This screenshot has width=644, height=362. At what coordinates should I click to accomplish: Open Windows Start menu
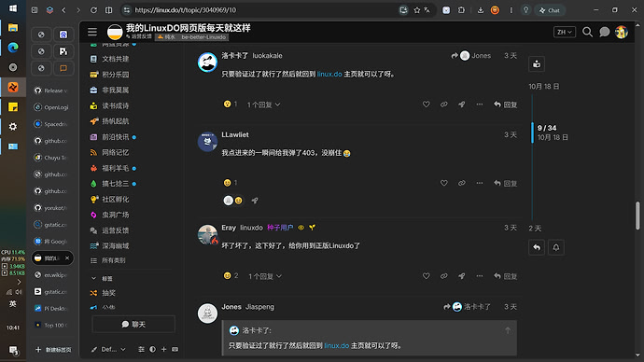pyautogui.click(x=13, y=8)
